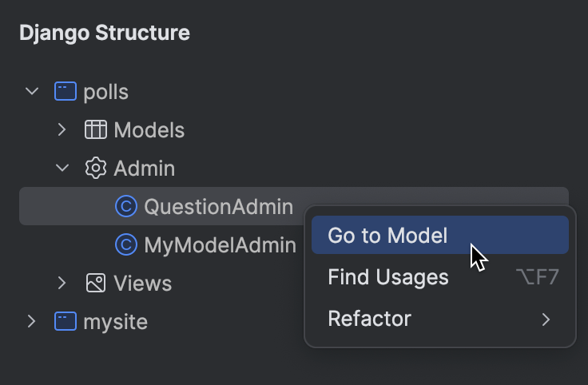Expand the mysite project node
This screenshot has height=385, width=588.
coord(32,321)
